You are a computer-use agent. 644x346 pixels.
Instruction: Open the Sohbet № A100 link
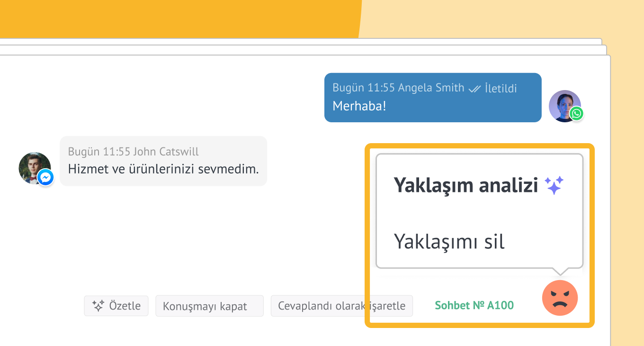[x=474, y=305]
